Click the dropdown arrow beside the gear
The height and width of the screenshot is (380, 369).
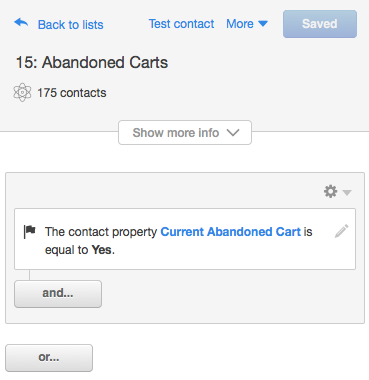click(x=347, y=192)
